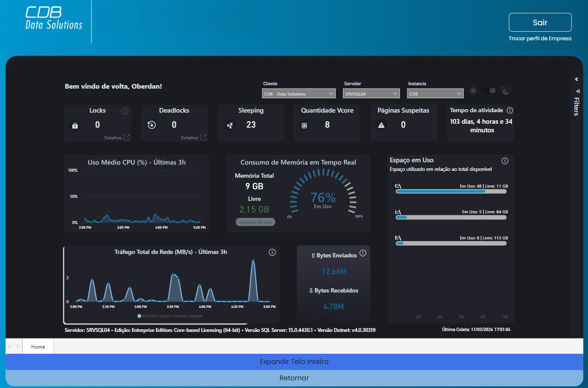The height and width of the screenshot is (388, 588).
Task: Open the Locks Detalhes external link
Action: [127, 137]
